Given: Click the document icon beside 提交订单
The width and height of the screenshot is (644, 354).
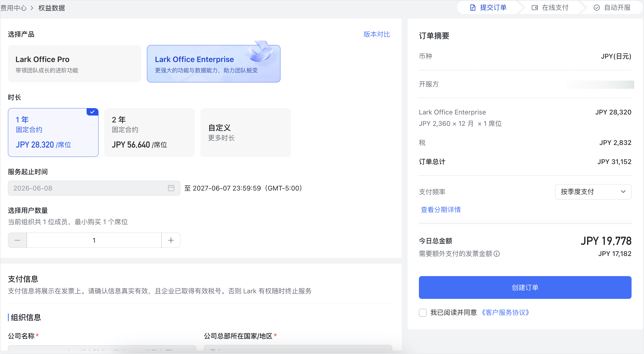Looking at the screenshot, I should coord(473,8).
